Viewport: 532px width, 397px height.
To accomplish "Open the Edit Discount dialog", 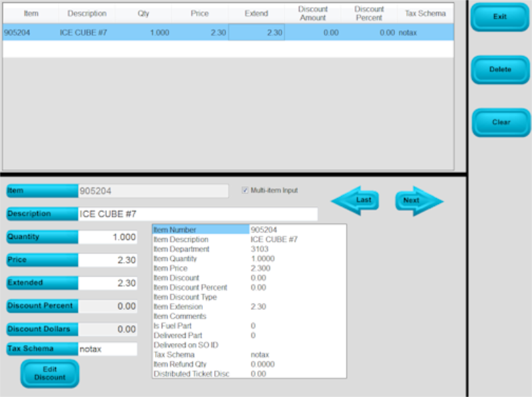I will [49, 373].
